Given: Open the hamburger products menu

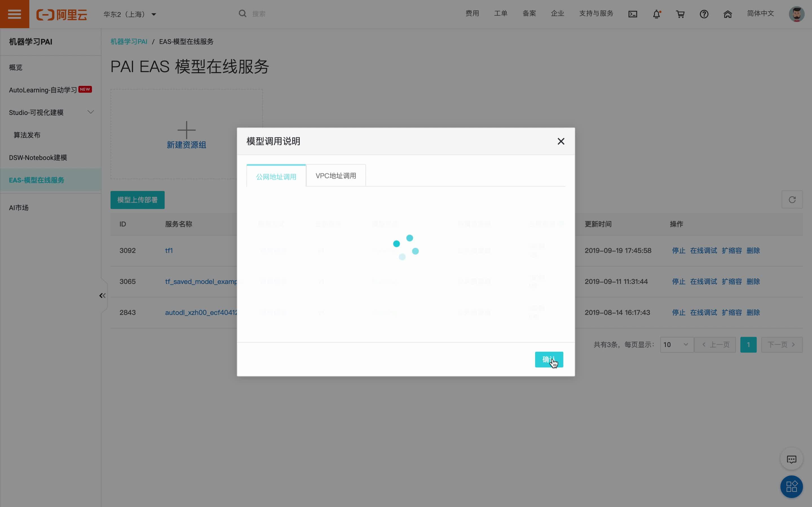Looking at the screenshot, I should (x=14, y=14).
